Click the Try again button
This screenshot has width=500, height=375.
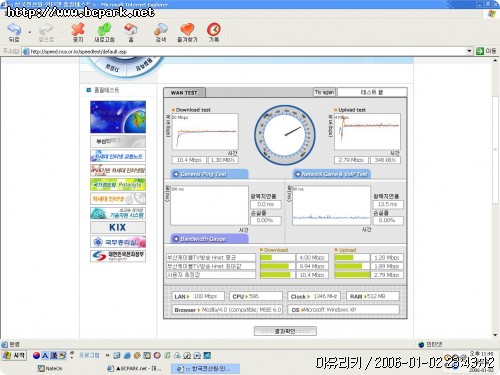click(x=324, y=92)
